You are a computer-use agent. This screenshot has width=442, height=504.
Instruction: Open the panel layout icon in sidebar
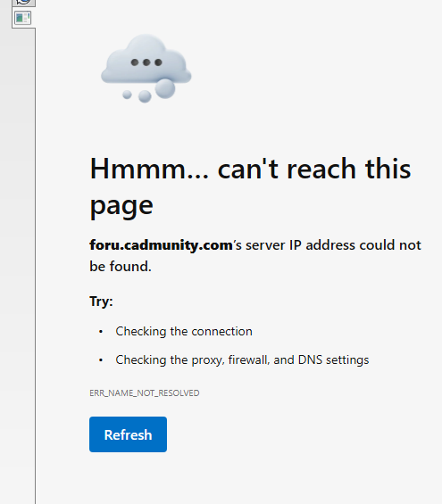click(23, 18)
